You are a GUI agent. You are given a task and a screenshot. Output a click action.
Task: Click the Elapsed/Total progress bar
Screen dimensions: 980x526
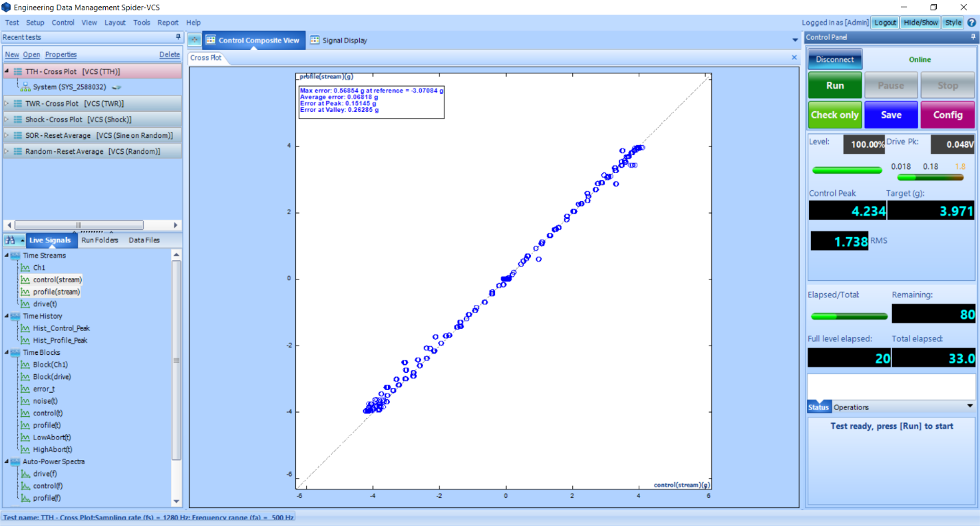(850, 317)
